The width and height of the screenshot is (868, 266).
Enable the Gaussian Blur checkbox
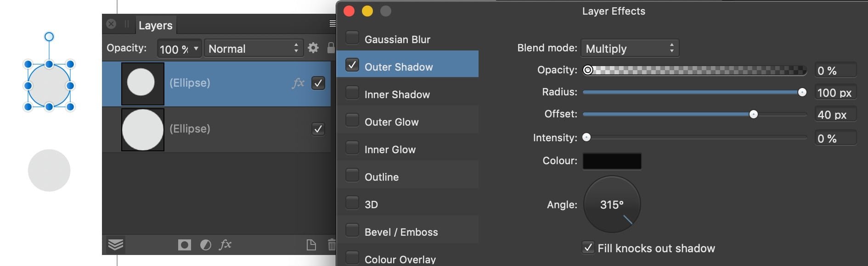pyautogui.click(x=352, y=38)
